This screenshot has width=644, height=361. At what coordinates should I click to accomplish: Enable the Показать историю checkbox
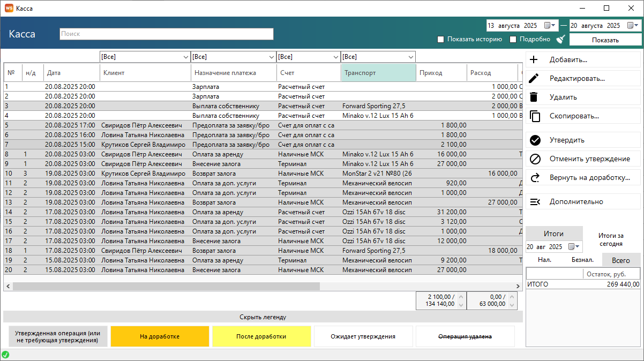click(x=441, y=39)
